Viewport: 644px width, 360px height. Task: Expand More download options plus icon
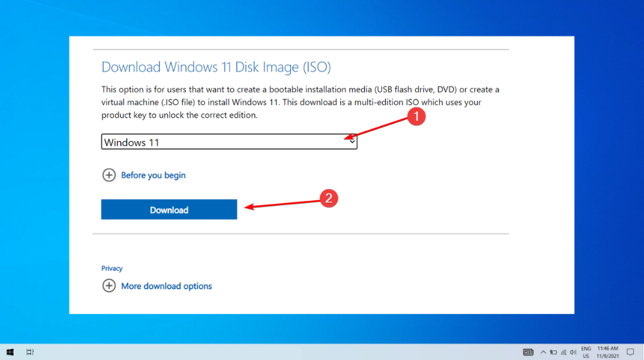(109, 286)
